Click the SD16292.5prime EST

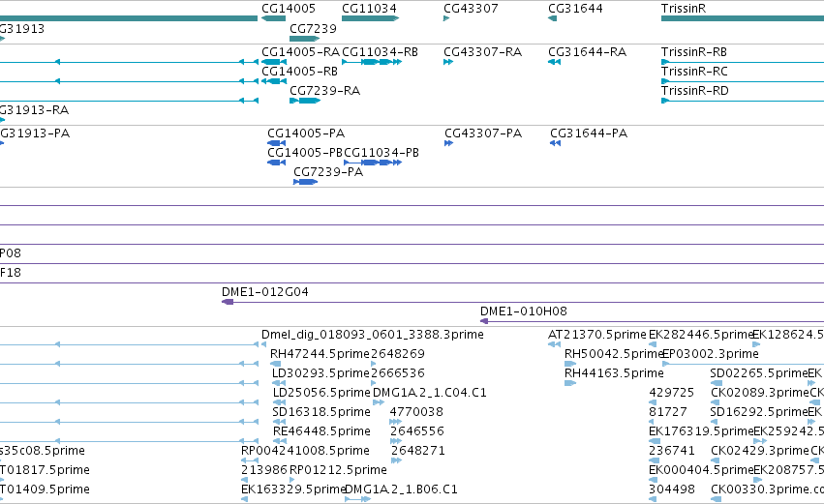(x=714, y=422)
